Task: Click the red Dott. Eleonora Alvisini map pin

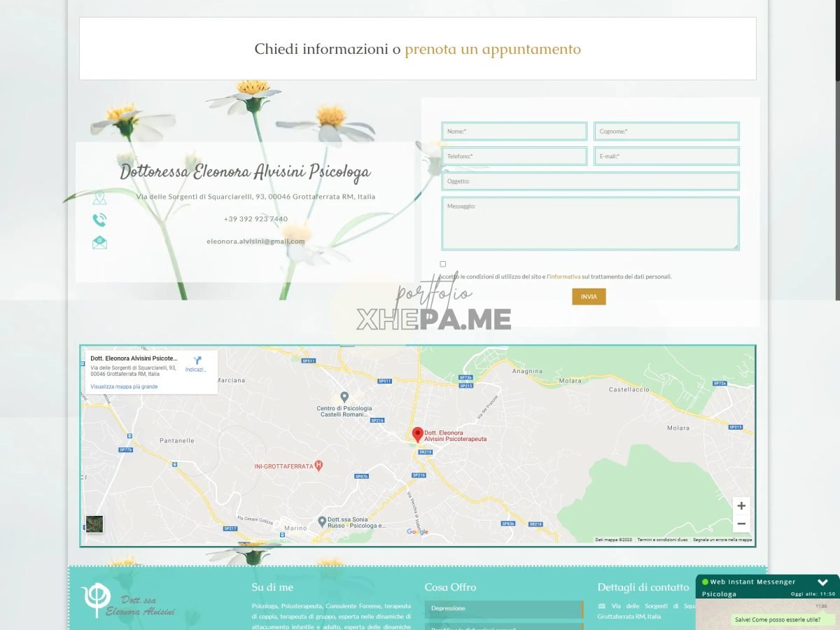Action: click(x=418, y=435)
